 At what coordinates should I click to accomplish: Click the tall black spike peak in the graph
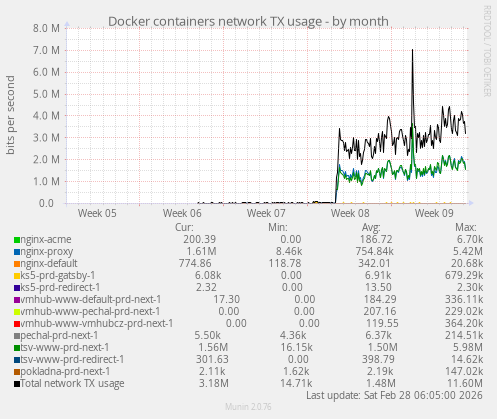[x=412, y=50]
